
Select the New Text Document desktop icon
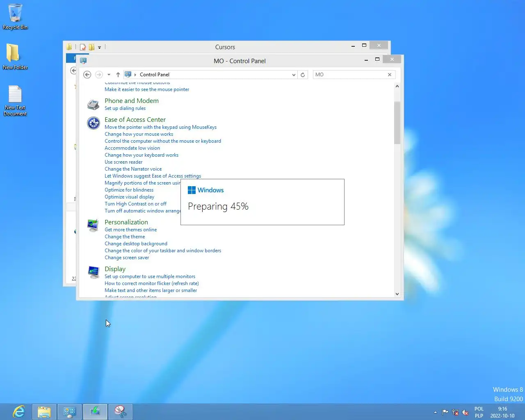[x=15, y=100]
